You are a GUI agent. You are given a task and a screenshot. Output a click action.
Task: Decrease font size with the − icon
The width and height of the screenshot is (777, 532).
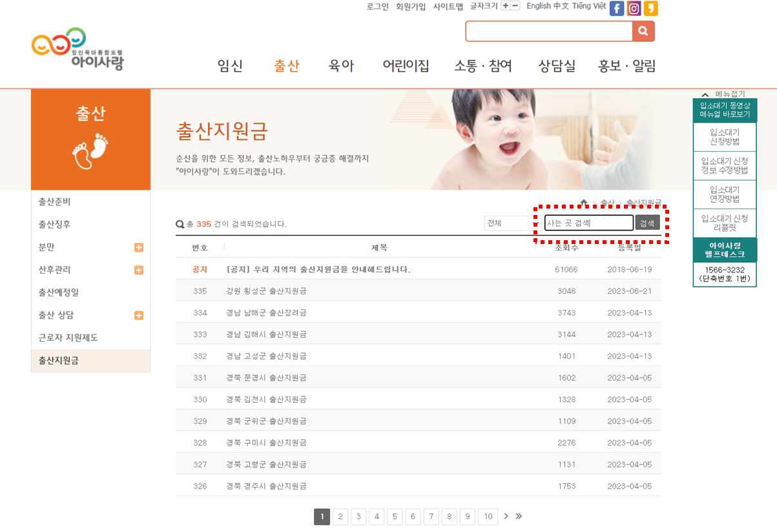tap(514, 5)
